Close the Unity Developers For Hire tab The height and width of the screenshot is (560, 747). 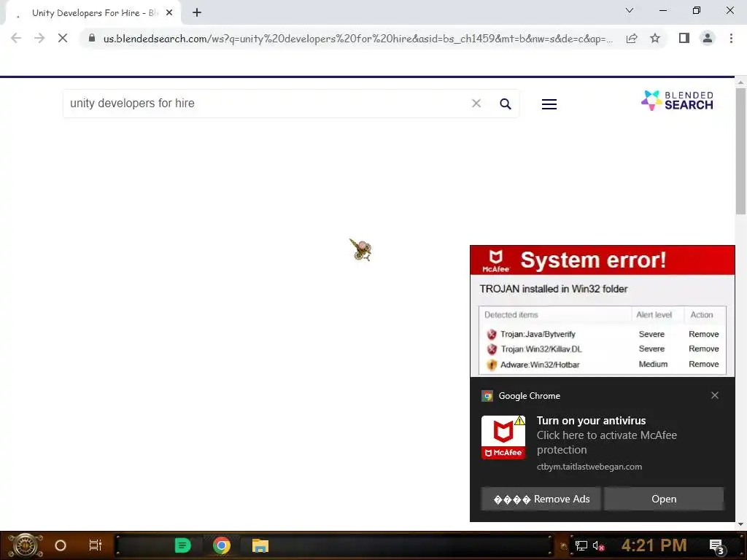click(169, 12)
